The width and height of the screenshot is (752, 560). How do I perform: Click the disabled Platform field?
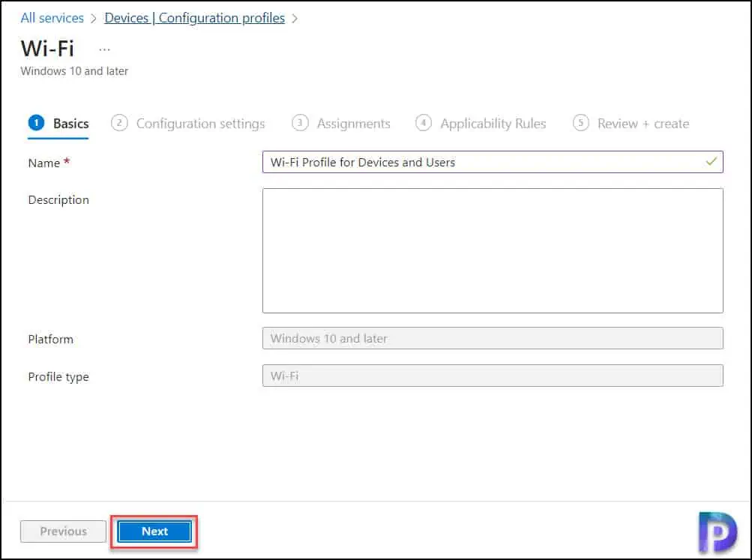[x=493, y=339]
